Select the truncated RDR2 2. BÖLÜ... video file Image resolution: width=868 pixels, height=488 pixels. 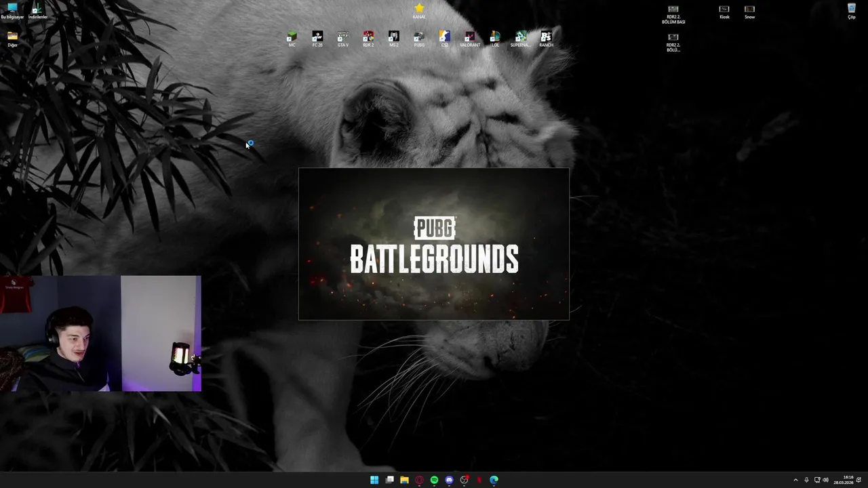tap(673, 42)
